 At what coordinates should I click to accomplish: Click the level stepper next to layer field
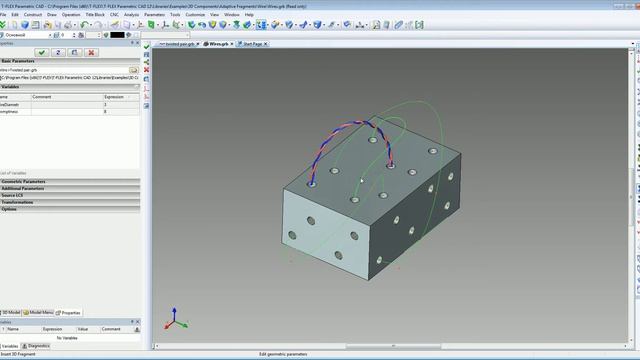pos(74,35)
